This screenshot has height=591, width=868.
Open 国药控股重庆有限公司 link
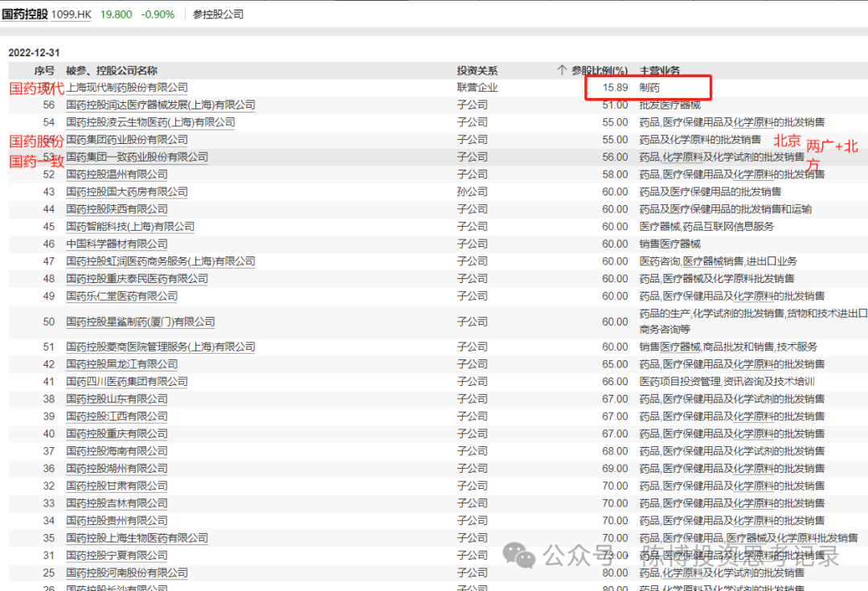coord(117,433)
